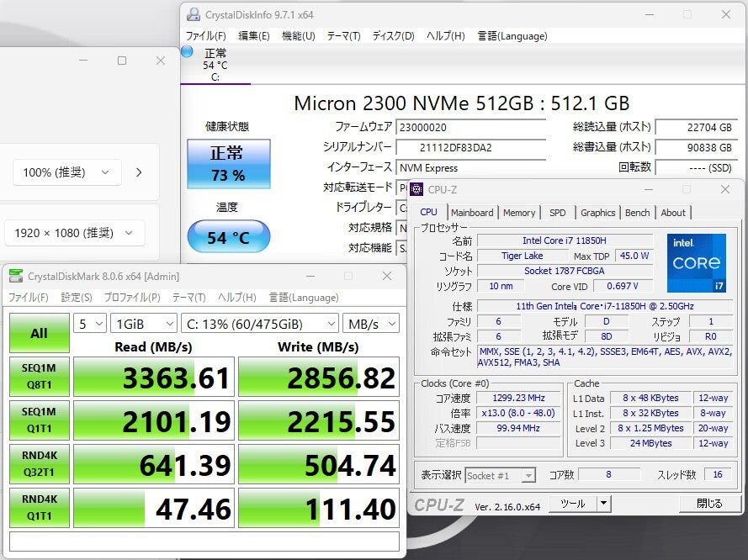Switch to the About tab in CPU-Z
The image size is (748, 560).
pyautogui.click(x=673, y=213)
